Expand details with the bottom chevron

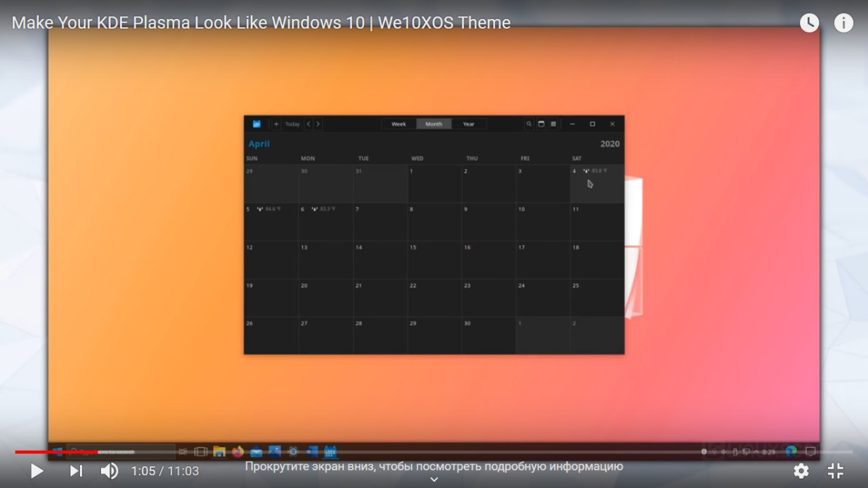pos(434,479)
